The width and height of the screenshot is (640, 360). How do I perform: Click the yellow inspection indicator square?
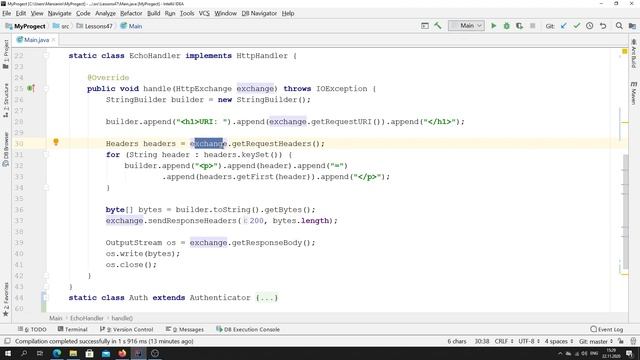[624, 51]
